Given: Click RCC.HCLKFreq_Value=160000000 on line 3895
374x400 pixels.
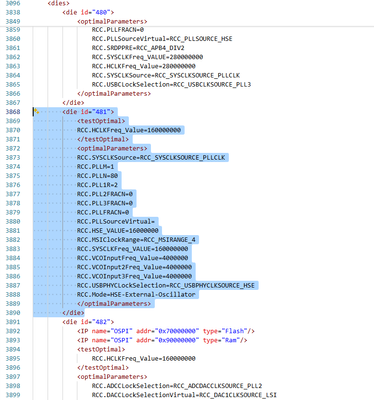Looking at the screenshot, I should click(x=144, y=359).
